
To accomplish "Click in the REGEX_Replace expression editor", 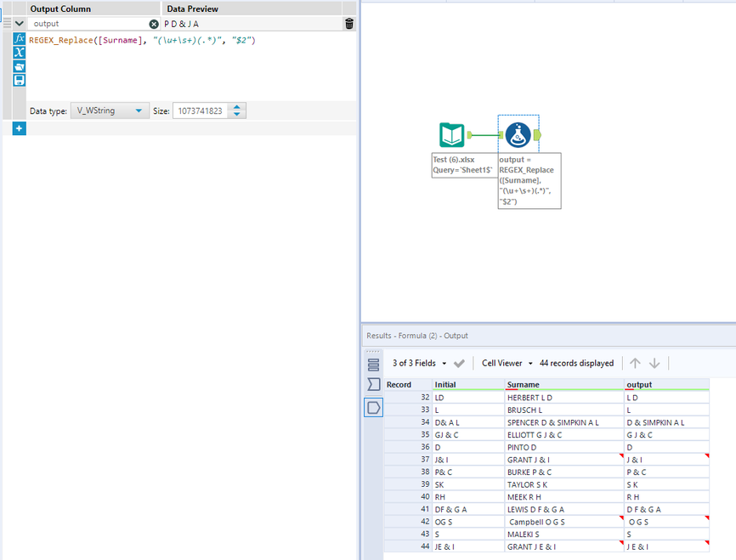I will (191, 65).
